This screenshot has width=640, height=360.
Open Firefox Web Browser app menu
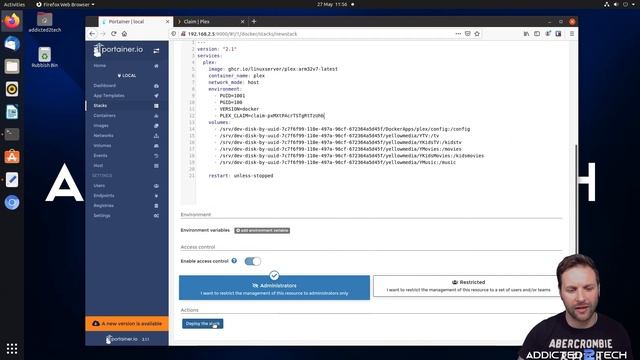click(65, 4)
